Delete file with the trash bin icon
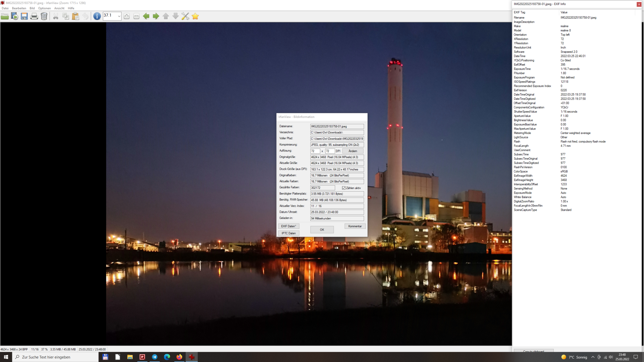 coord(44,16)
